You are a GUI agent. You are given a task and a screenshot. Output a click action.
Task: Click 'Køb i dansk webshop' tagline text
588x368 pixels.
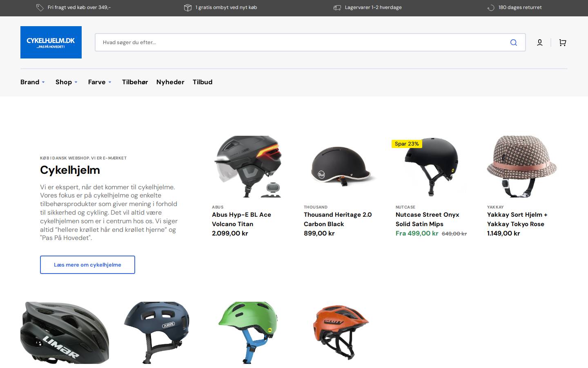(x=83, y=158)
